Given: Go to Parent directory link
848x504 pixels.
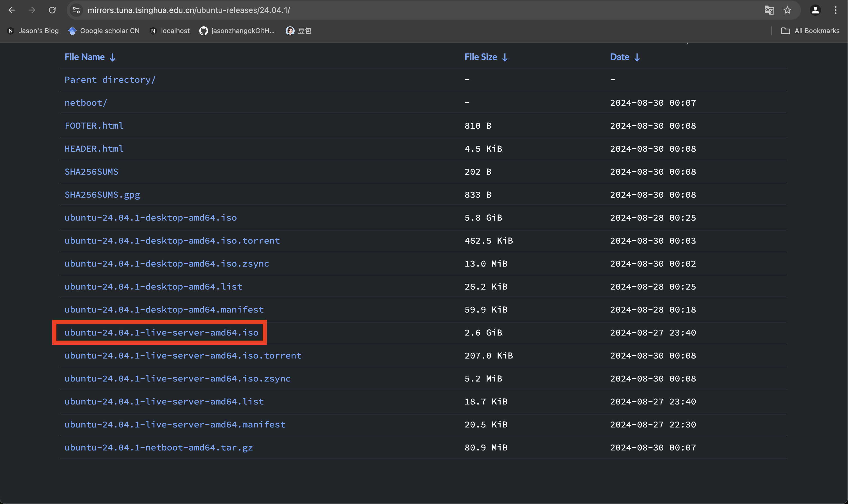Looking at the screenshot, I should pyautogui.click(x=110, y=80).
